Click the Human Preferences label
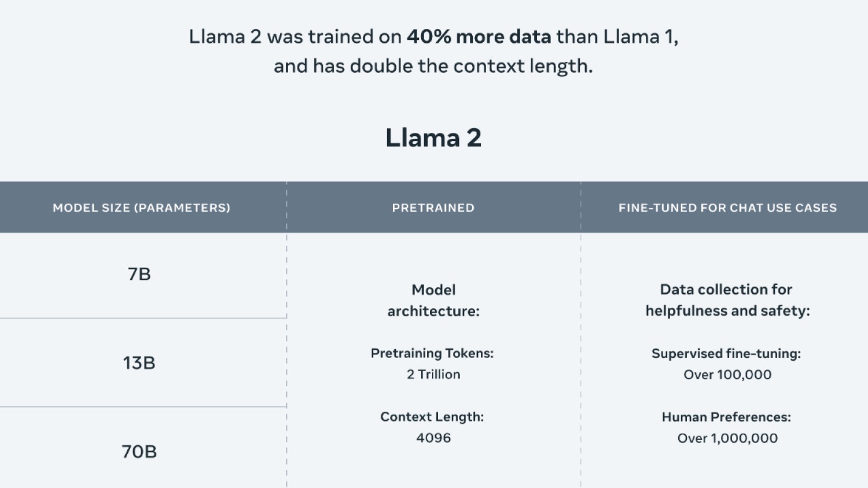The image size is (868, 488). click(x=726, y=417)
